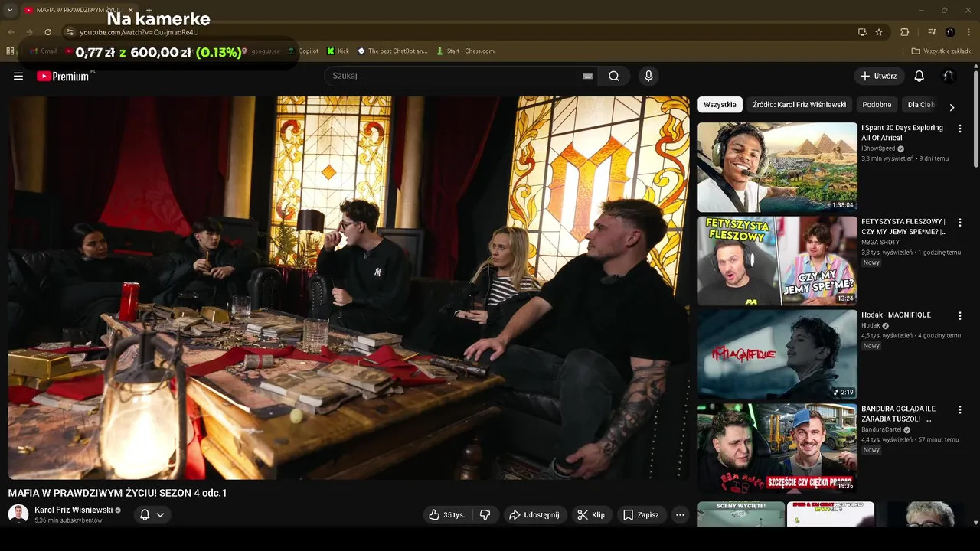
Task: Open YouTube notifications bell in header
Action: [x=919, y=76]
